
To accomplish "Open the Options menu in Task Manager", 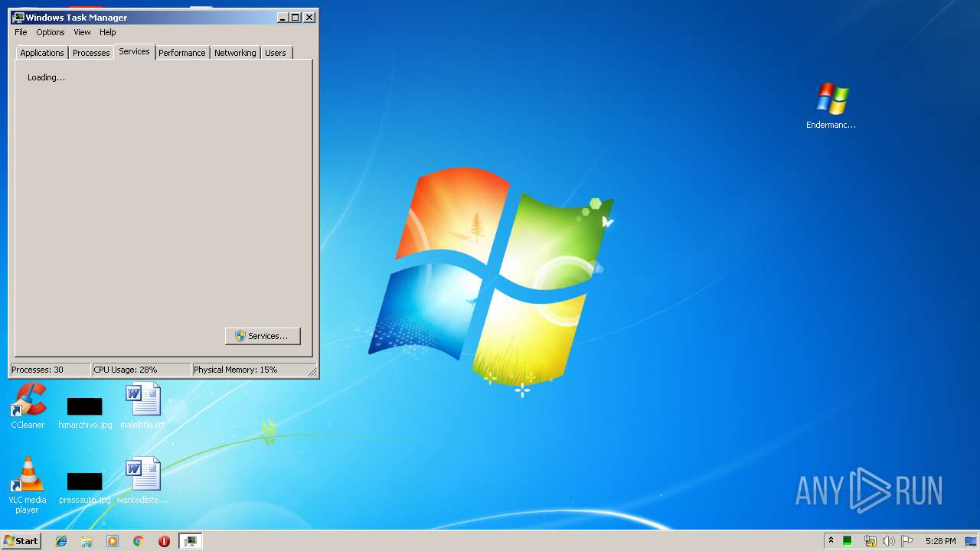I will [x=51, y=32].
